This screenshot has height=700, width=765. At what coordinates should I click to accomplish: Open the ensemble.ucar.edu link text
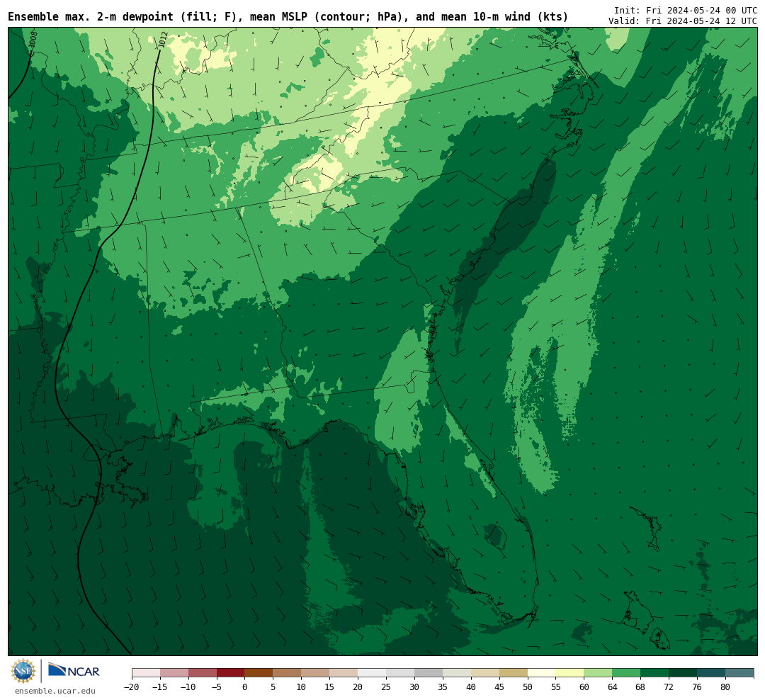click(55, 691)
